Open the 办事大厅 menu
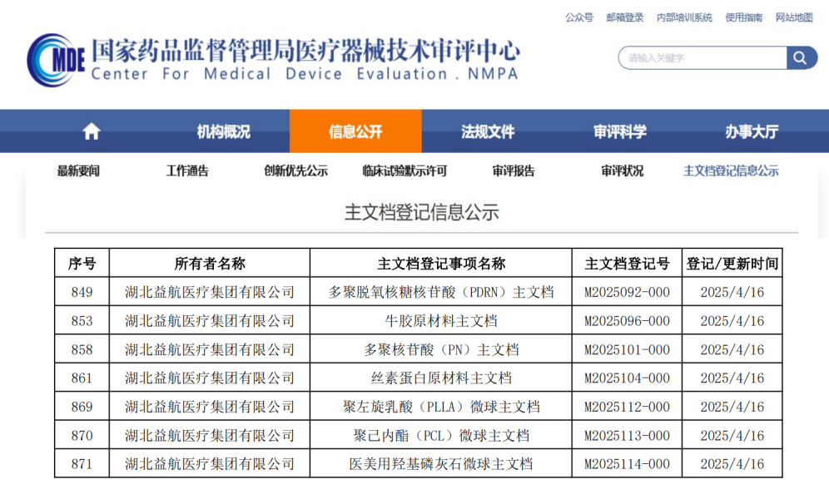This screenshot has width=829, height=504. point(752,131)
